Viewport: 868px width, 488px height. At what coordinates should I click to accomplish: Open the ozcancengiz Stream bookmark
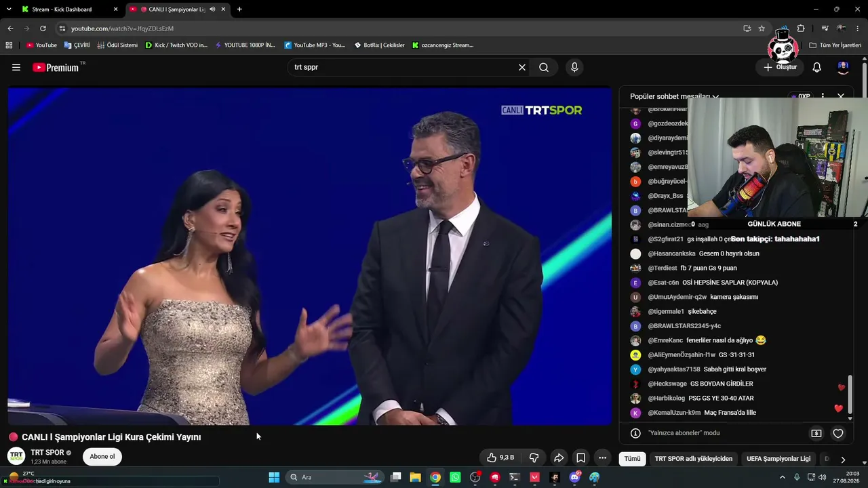pos(443,45)
